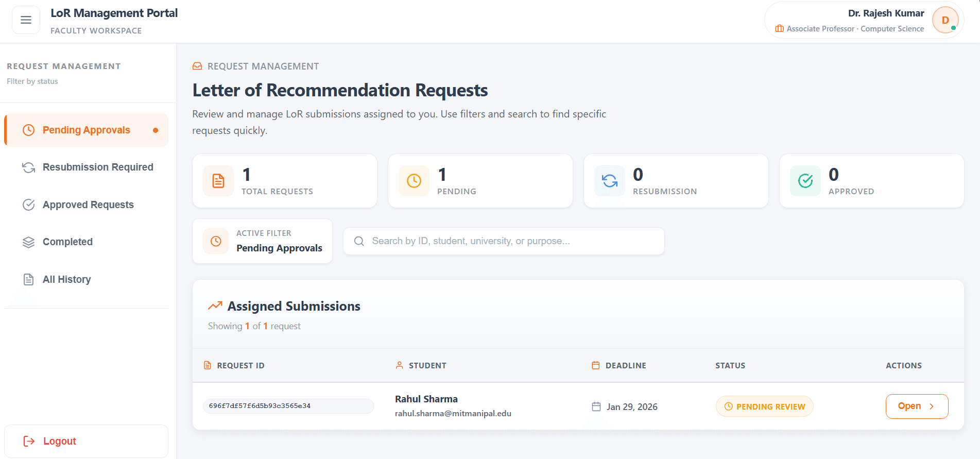View All History in sidebar
Image resolution: width=980 pixels, height=459 pixels.
[67, 280]
